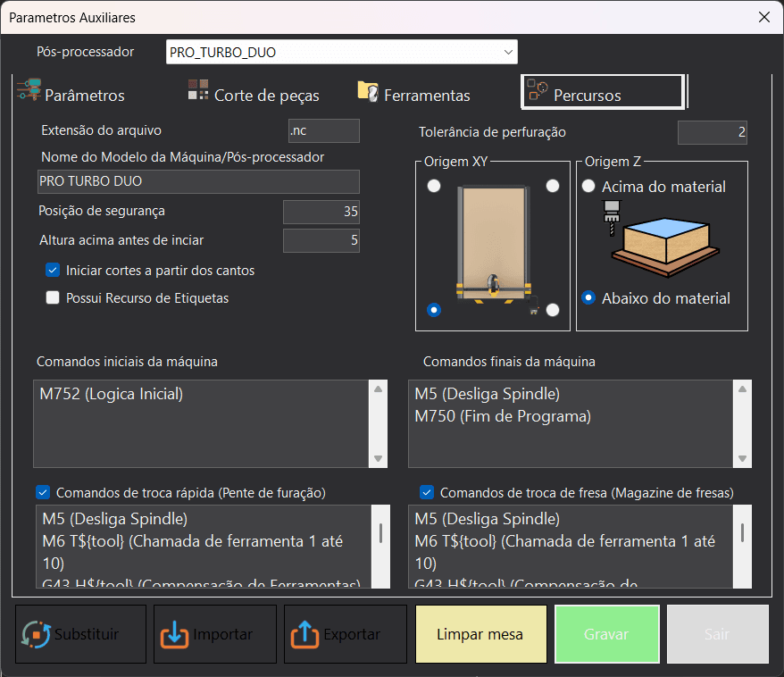Screen dimensions: 784x677
Task: Click the drill bit icon in Origem Z
Action: pyautogui.click(x=612, y=218)
